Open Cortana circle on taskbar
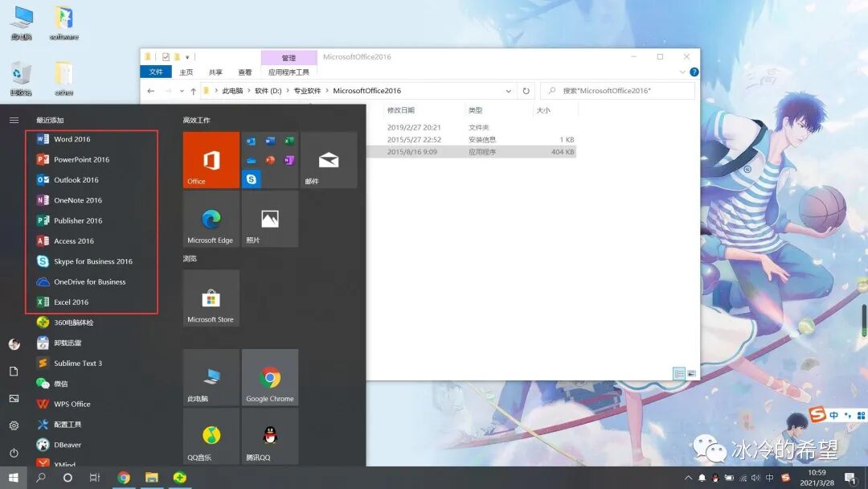 tap(68, 478)
